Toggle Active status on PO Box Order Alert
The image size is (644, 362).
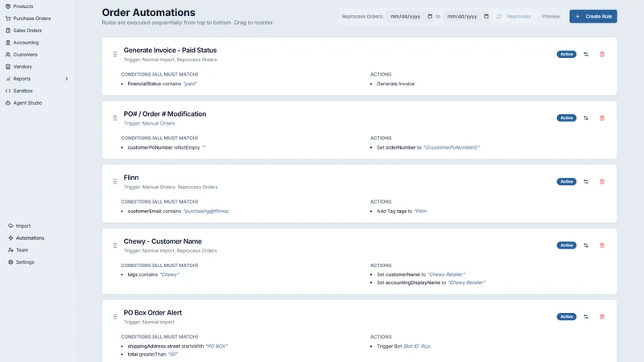(x=567, y=316)
